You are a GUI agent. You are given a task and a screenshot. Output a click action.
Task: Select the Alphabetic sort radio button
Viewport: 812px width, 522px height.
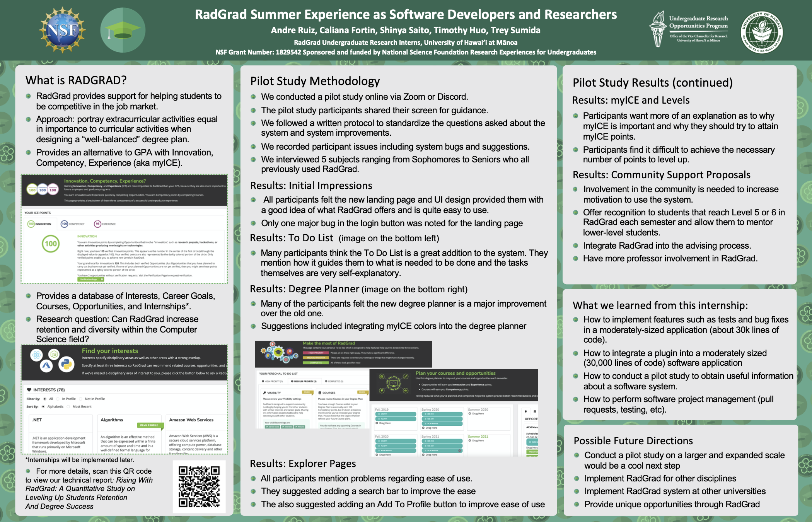[x=43, y=406]
